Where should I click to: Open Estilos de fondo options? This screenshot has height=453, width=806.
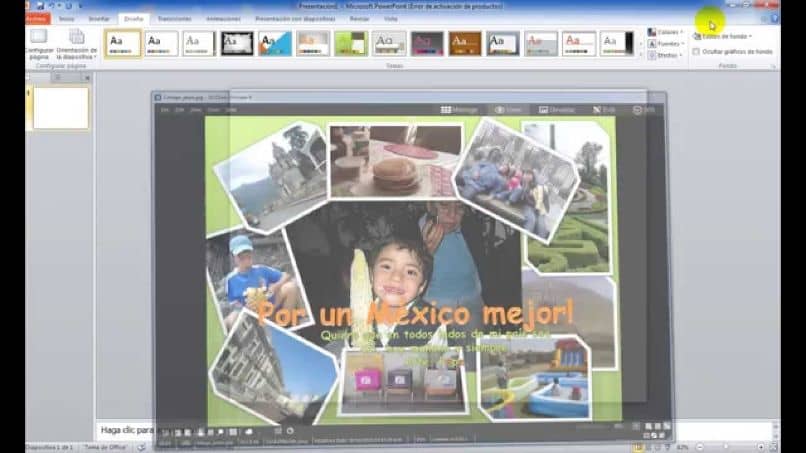tap(725, 36)
